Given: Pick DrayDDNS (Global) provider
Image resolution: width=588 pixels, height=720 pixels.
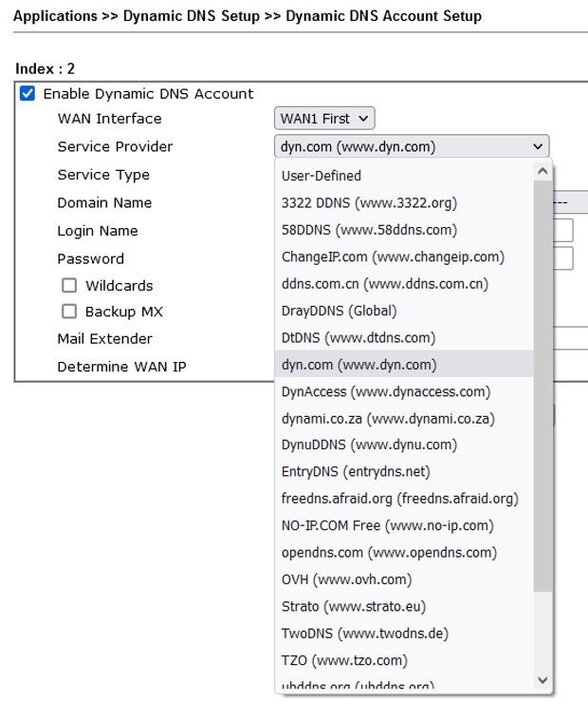Looking at the screenshot, I should pyautogui.click(x=404, y=311).
